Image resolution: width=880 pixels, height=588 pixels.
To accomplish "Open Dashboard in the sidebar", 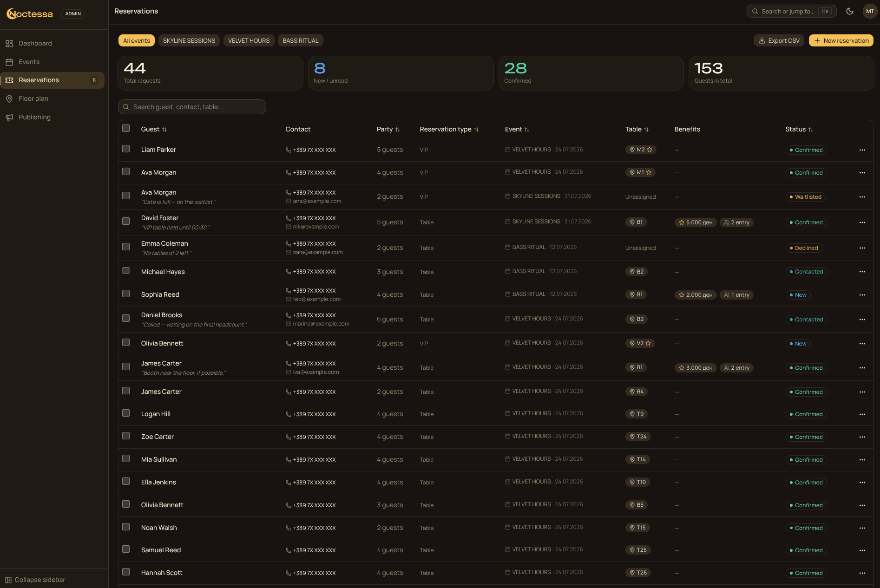I will tap(52, 43).
